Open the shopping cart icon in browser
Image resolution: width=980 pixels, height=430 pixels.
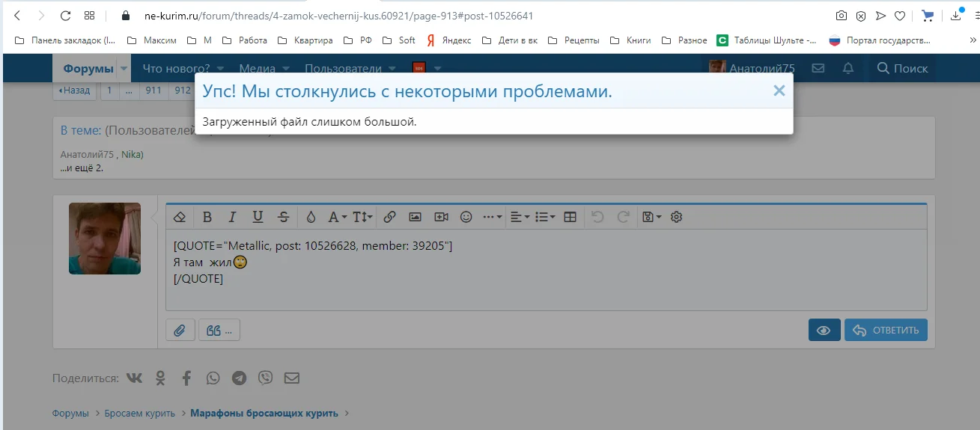click(928, 16)
